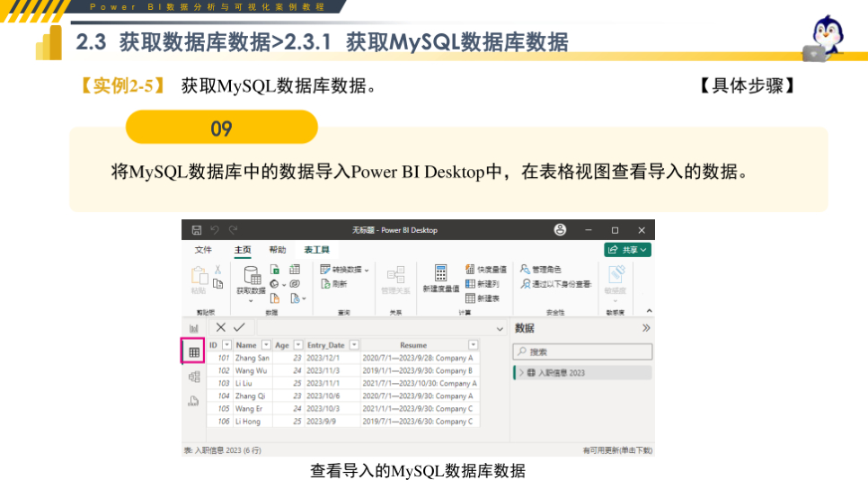Expand the Get Data dropdown arrow

(x=251, y=301)
